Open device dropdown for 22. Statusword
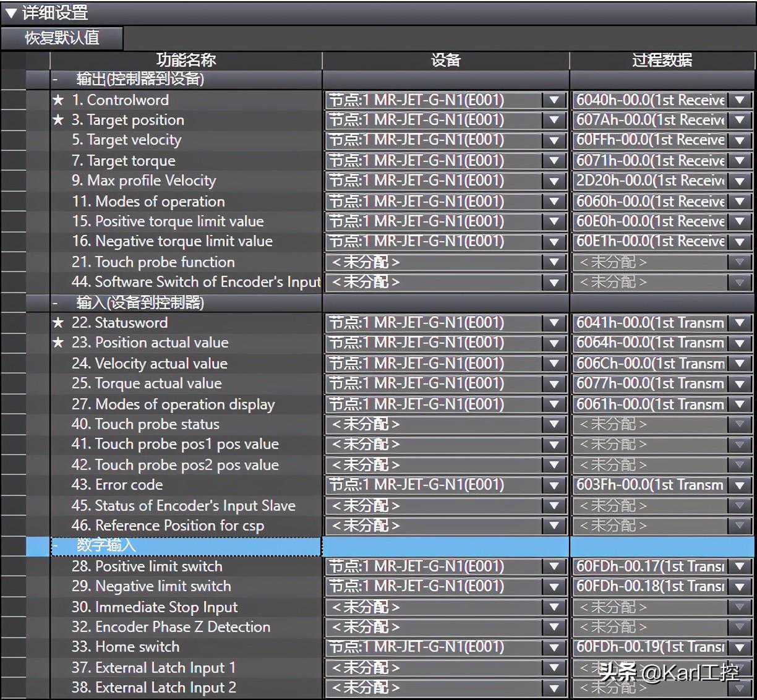 (x=554, y=323)
